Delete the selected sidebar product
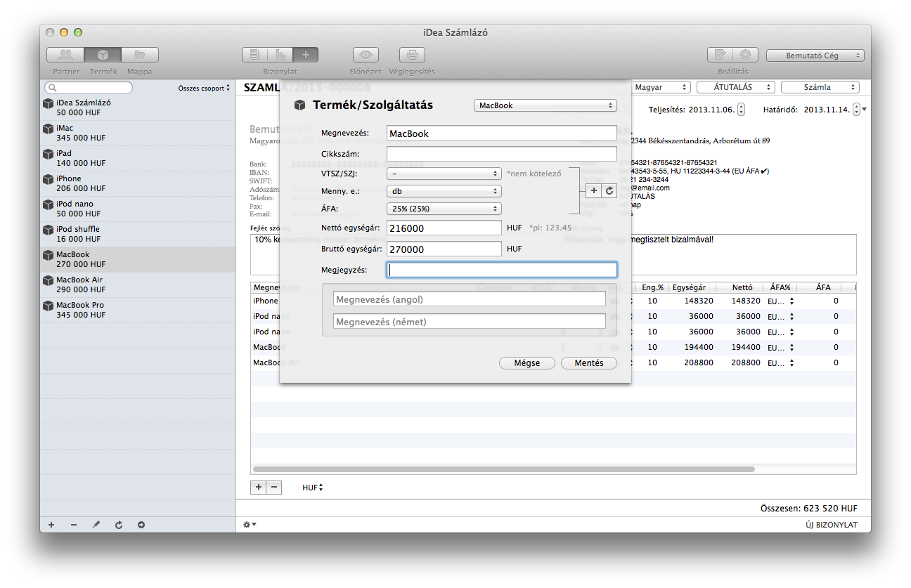The image size is (911, 588). point(74,525)
